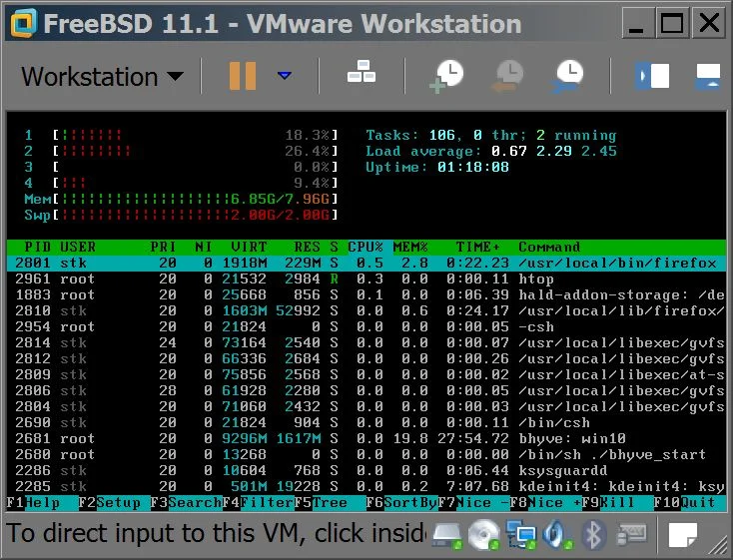The height and width of the screenshot is (560, 733).
Task: Maximize the VMware Workstation window
Action: pyautogui.click(x=672, y=22)
